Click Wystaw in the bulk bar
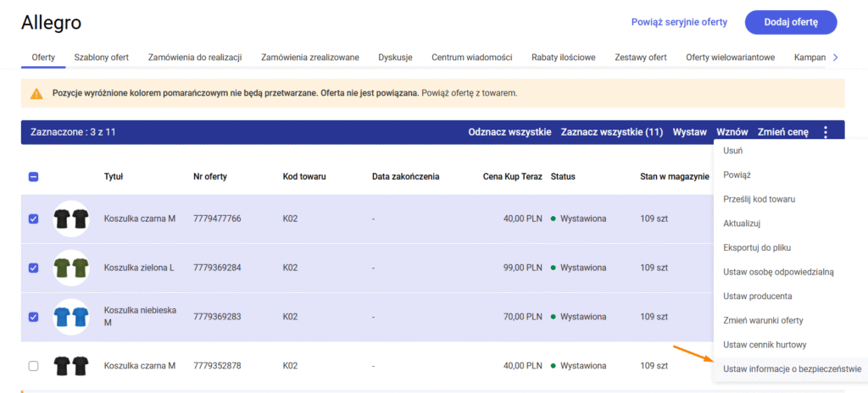 690,132
